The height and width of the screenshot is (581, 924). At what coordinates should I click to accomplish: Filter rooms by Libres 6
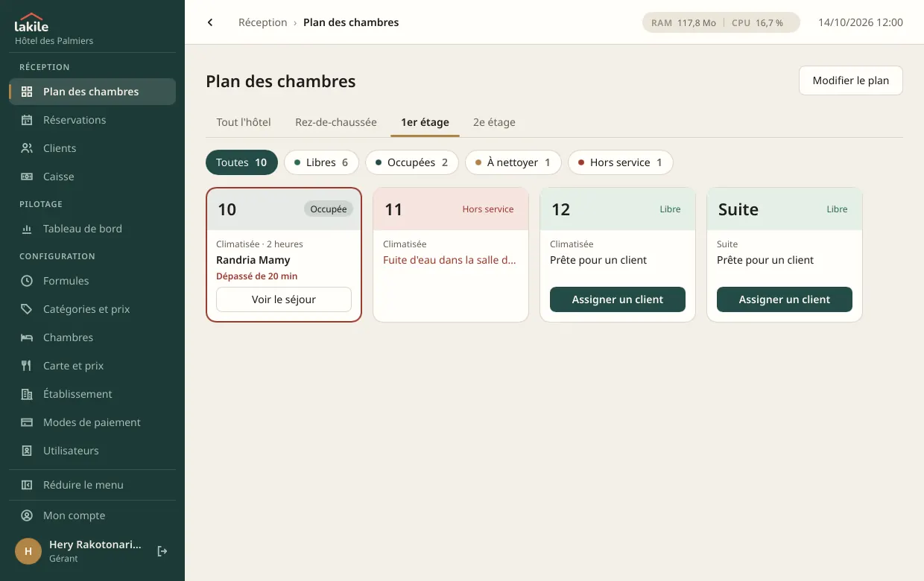tap(321, 162)
